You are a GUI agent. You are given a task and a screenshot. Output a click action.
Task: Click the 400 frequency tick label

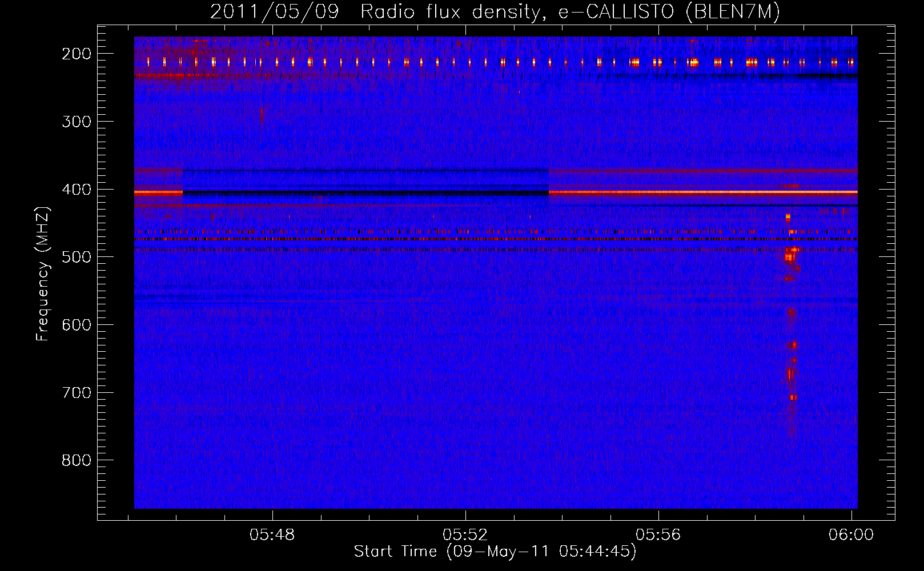coord(77,190)
